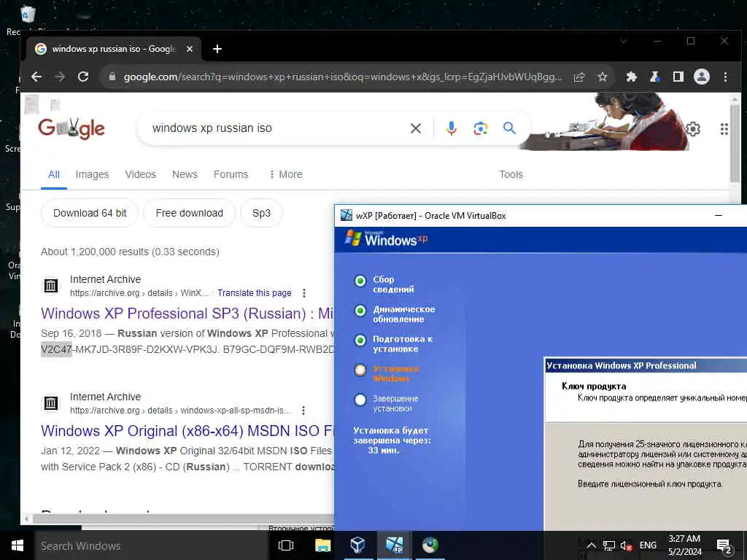This screenshot has width=747, height=560.
Task: Expand the More search filters
Action: (285, 174)
